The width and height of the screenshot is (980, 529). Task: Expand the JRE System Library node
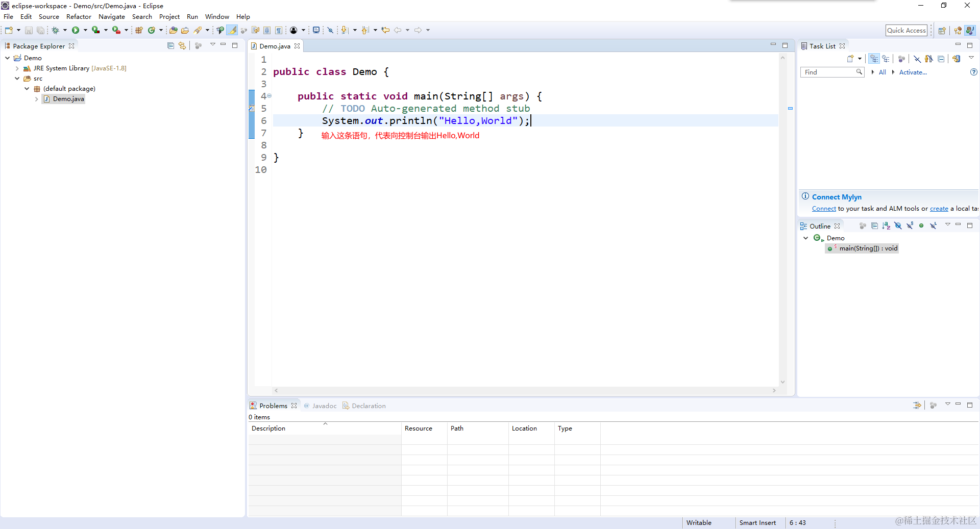pos(17,68)
